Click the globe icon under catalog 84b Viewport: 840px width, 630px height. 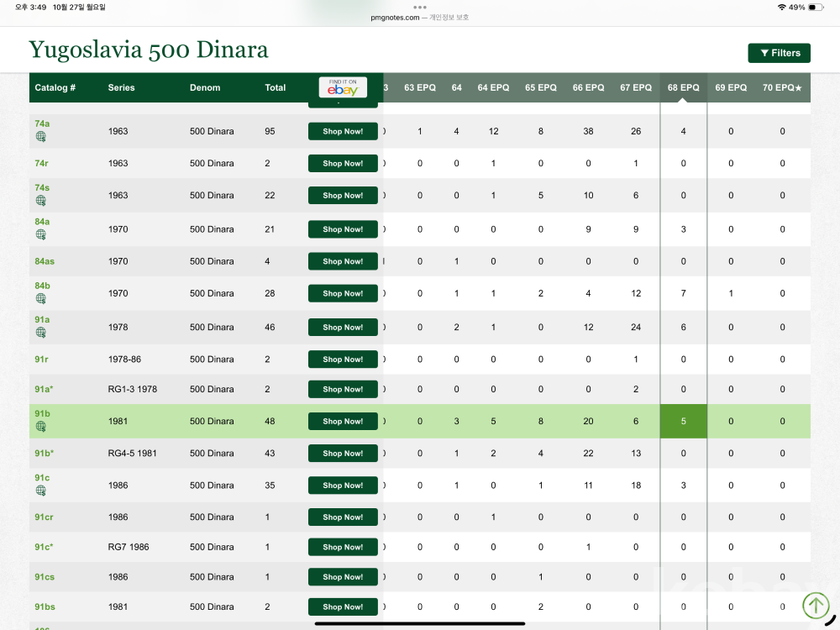coord(40,299)
